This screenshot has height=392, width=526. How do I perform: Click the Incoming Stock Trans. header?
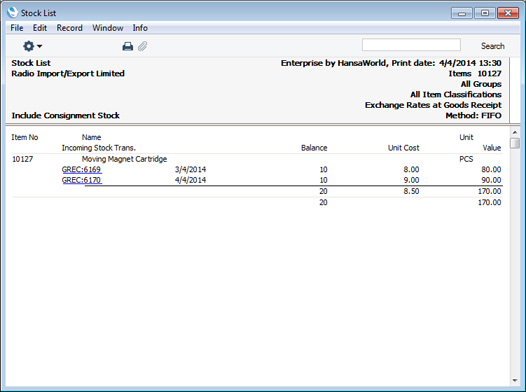(x=99, y=148)
